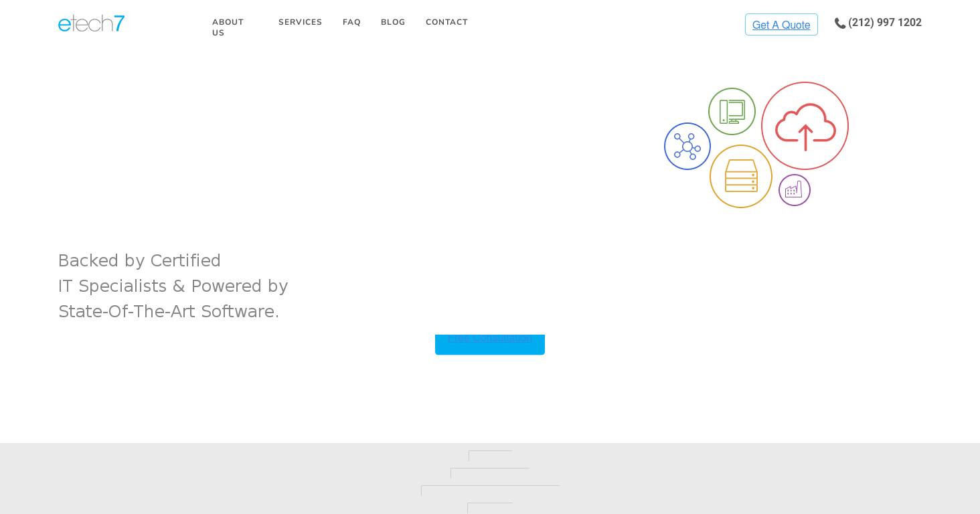Click the etech7 logo

(x=91, y=23)
